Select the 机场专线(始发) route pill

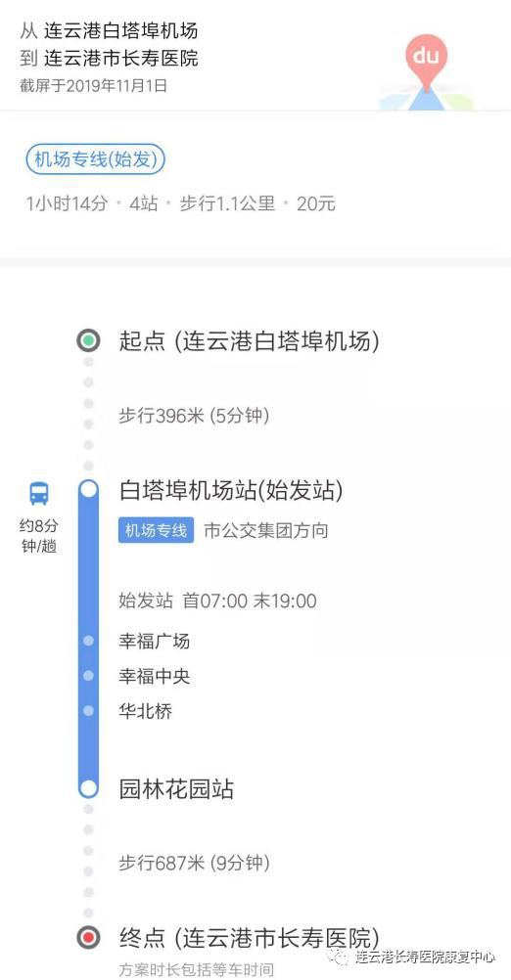coord(95,160)
